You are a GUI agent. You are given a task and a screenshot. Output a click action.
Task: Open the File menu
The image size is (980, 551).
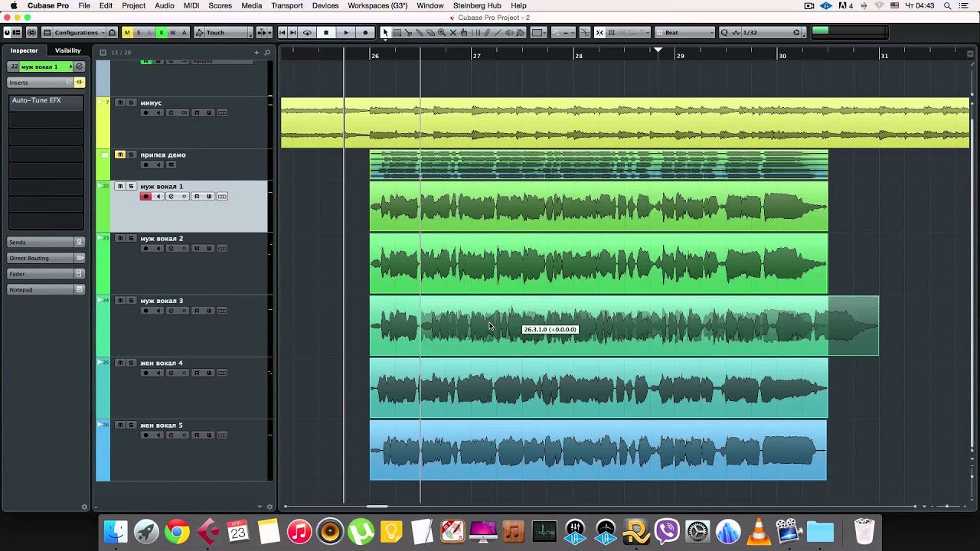coord(84,5)
